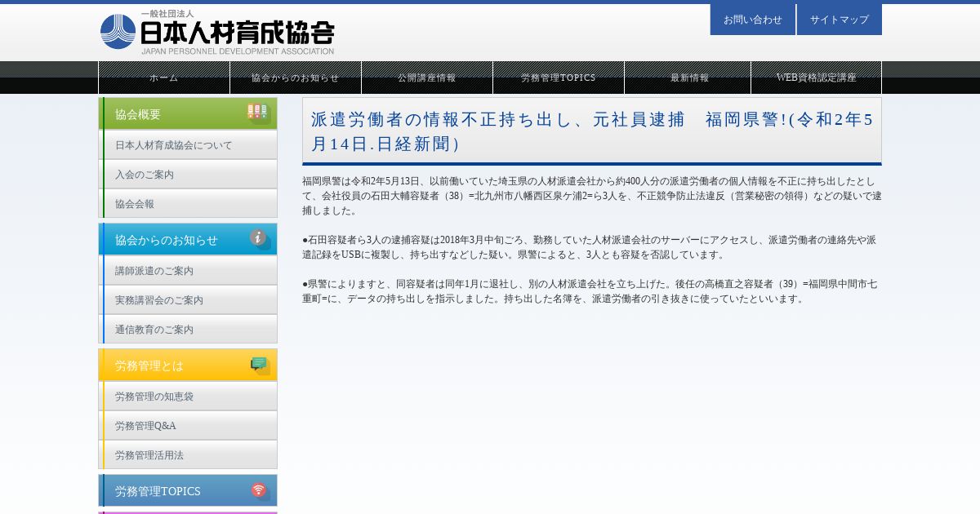Screen dimensions: 980x514
Task: Click the chat bubble icon beside 労務管理とは
Action: pos(260,366)
